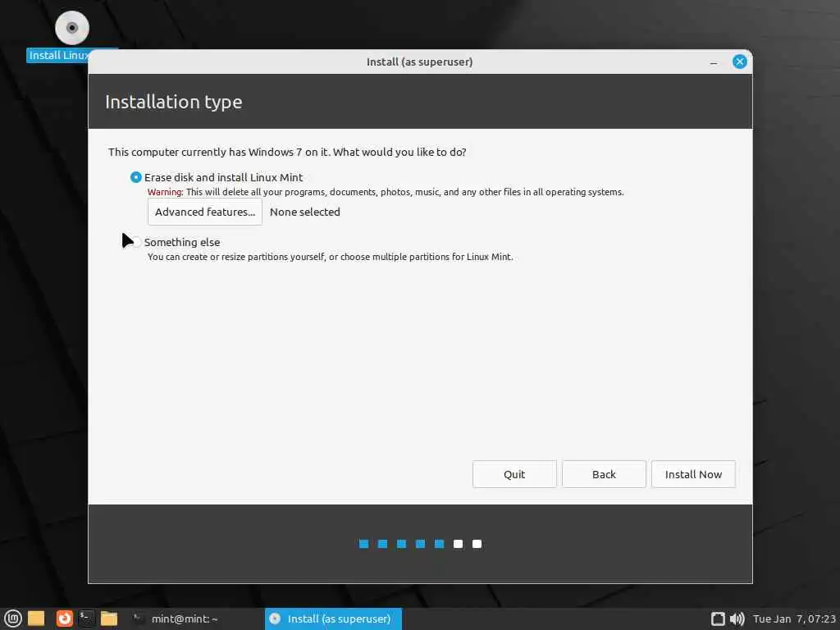Minimize the Install window
Screen dimensions: 840x630
(714, 62)
